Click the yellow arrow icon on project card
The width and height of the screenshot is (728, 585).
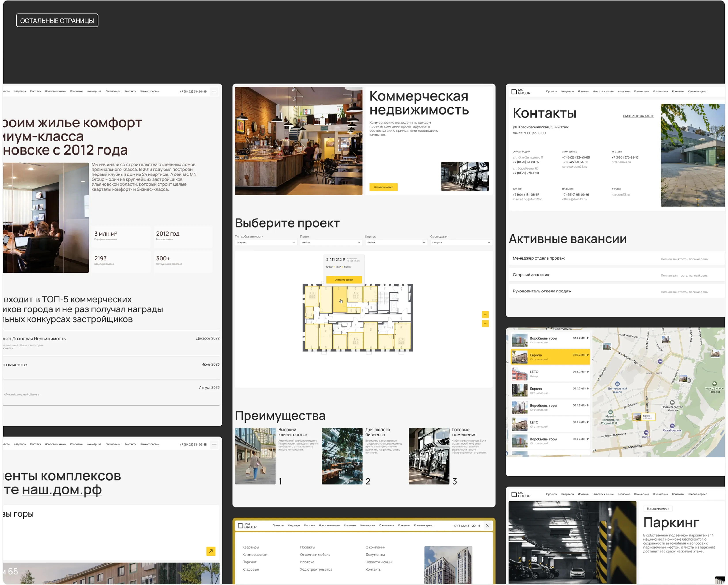point(211,551)
